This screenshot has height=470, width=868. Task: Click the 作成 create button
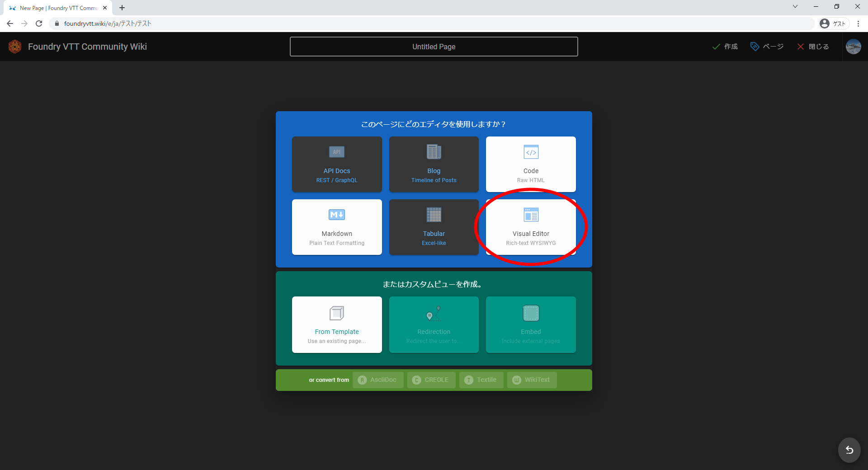coord(725,47)
